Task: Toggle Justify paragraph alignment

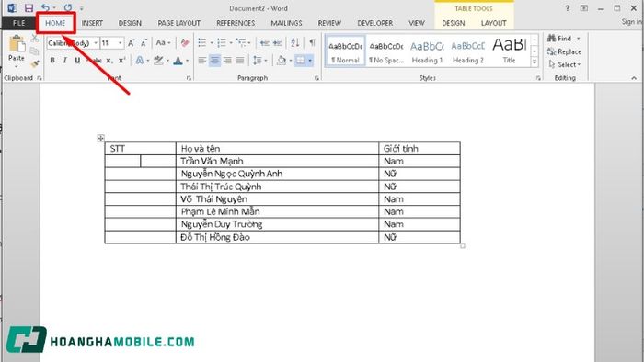Action: pyautogui.click(x=240, y=61)
